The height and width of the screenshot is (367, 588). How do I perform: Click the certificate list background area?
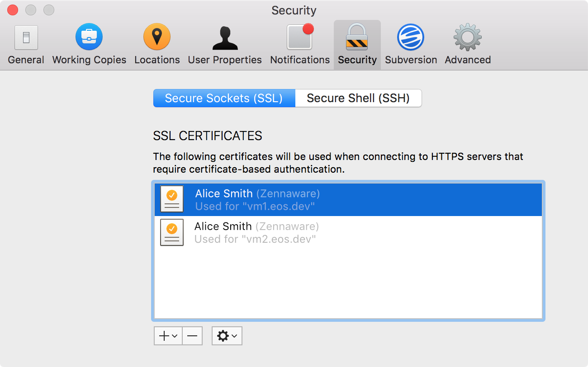pyautogui.click(x=348, y=285)
